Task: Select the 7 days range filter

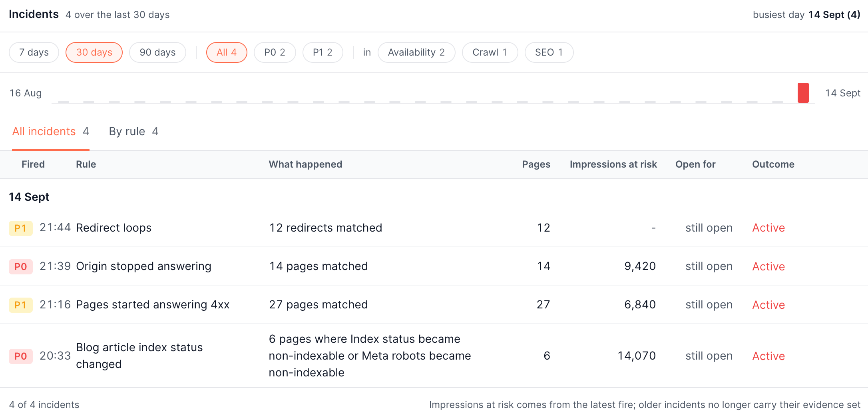Action: pos(34,52)
